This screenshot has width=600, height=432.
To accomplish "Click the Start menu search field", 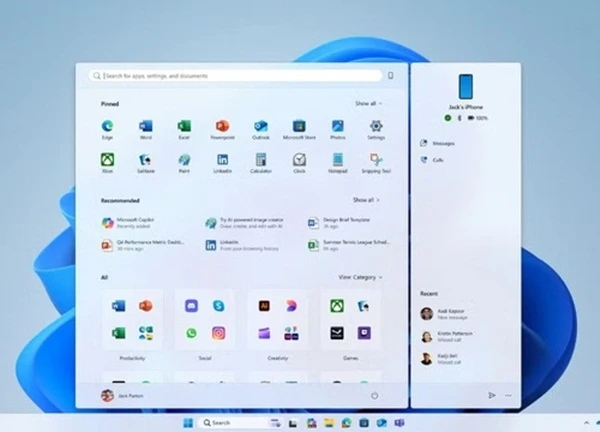I will (236, 75).
